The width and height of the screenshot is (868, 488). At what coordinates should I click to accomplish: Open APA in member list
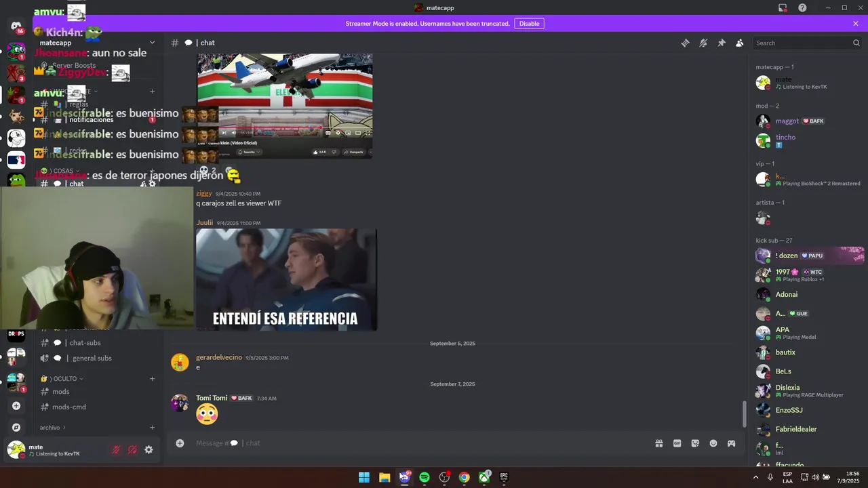(809, 333)
